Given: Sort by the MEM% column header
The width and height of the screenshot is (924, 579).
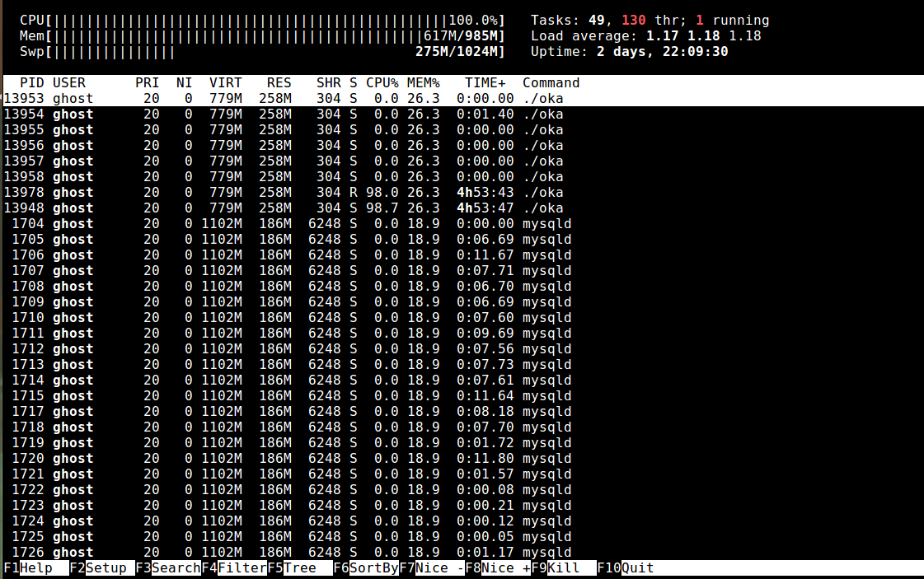Looking at the screenshot, I should tap(423, 83).
